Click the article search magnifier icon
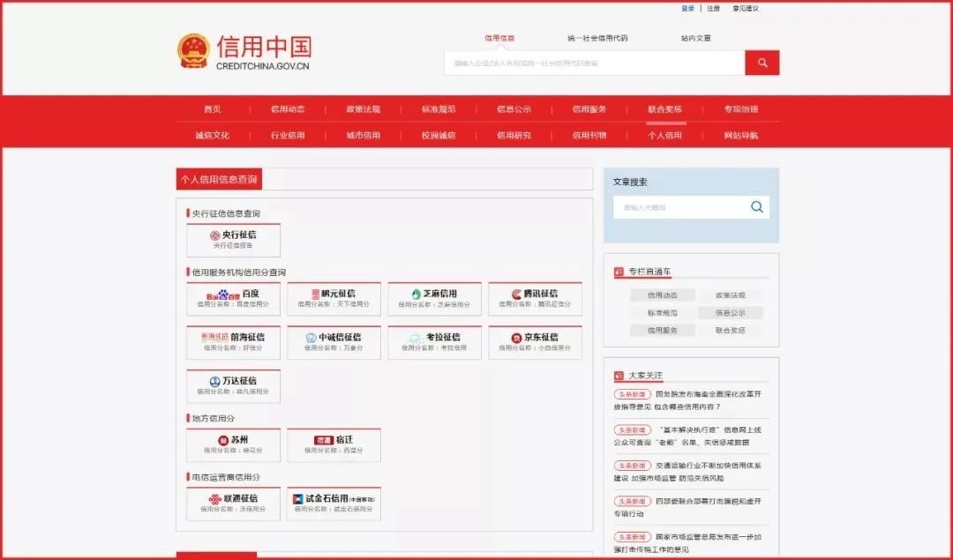Screen dimensions: 953x560 point(756,207)
